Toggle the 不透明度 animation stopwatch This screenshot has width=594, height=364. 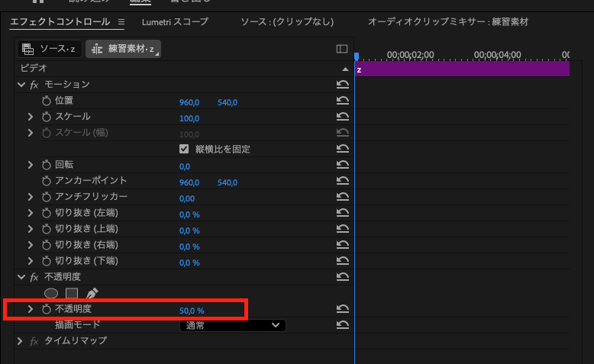pos(47,310)
